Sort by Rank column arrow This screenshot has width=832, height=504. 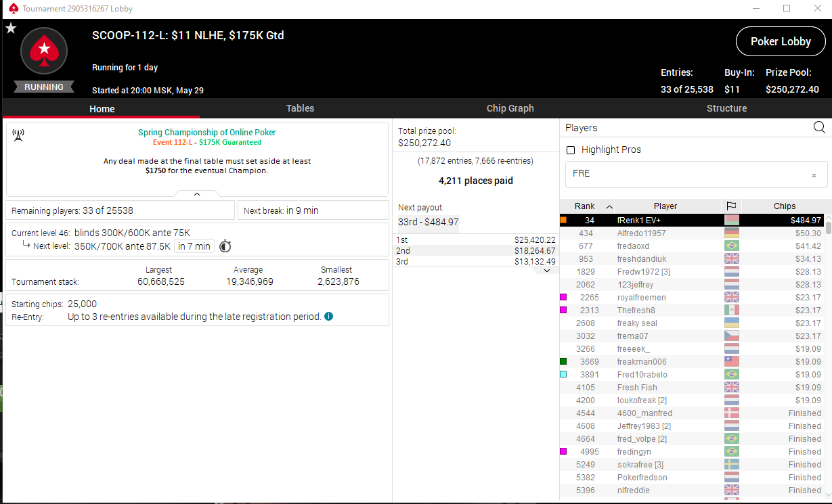(x=609, y=206)
